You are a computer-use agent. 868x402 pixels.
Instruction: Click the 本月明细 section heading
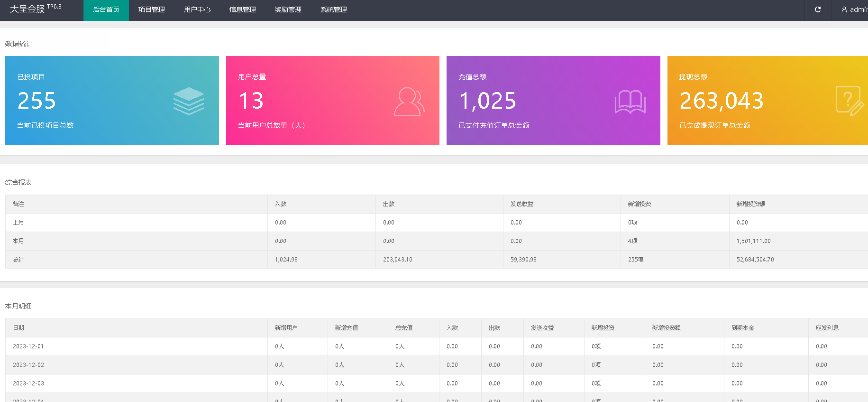point(18,306)
